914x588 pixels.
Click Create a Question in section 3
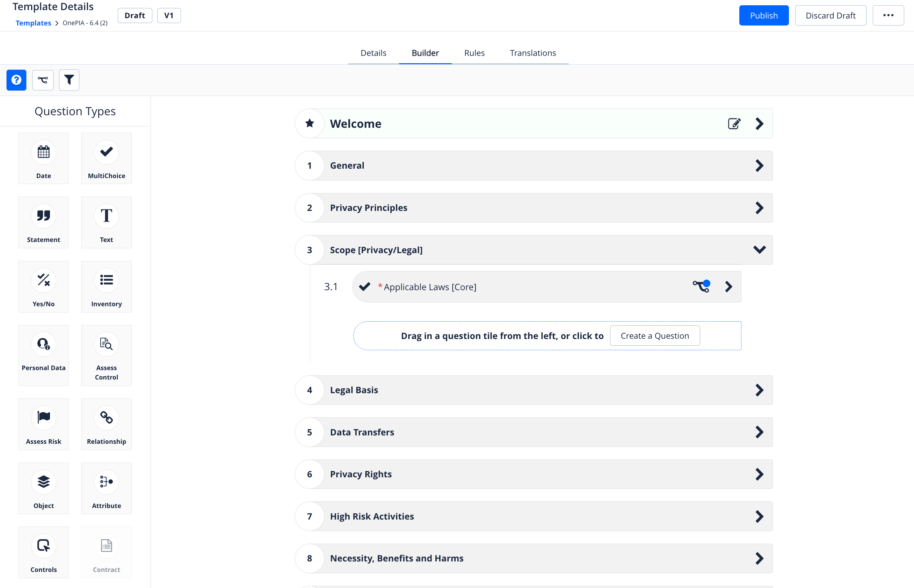[x=655, y=336]
